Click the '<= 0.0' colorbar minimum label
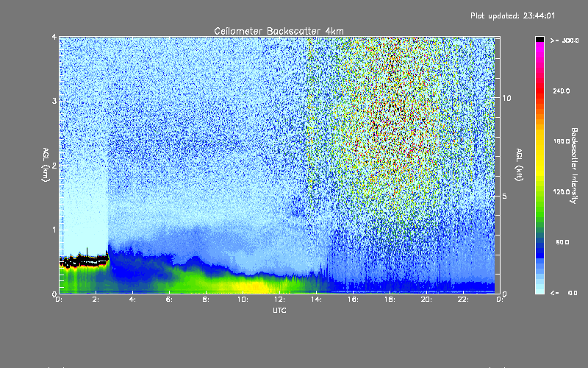This screenshot has width=588, height=368. coord(564,293)
